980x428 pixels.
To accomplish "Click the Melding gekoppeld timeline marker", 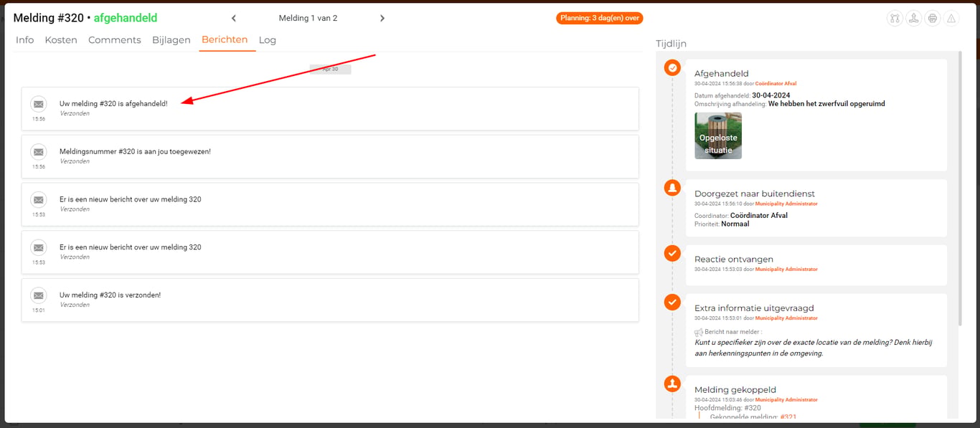I will (672, 384).
